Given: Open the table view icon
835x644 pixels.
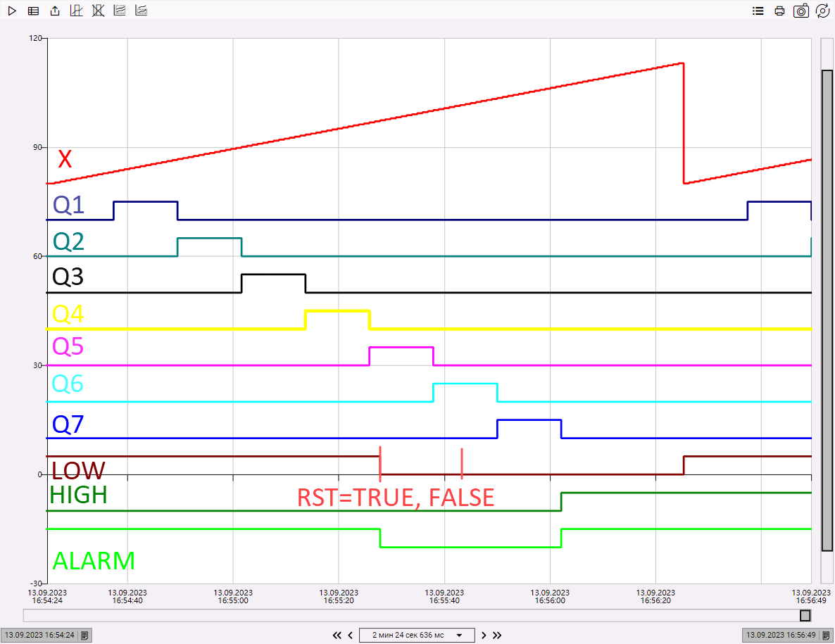Looking at the screenshot, I should click(32, 11).
